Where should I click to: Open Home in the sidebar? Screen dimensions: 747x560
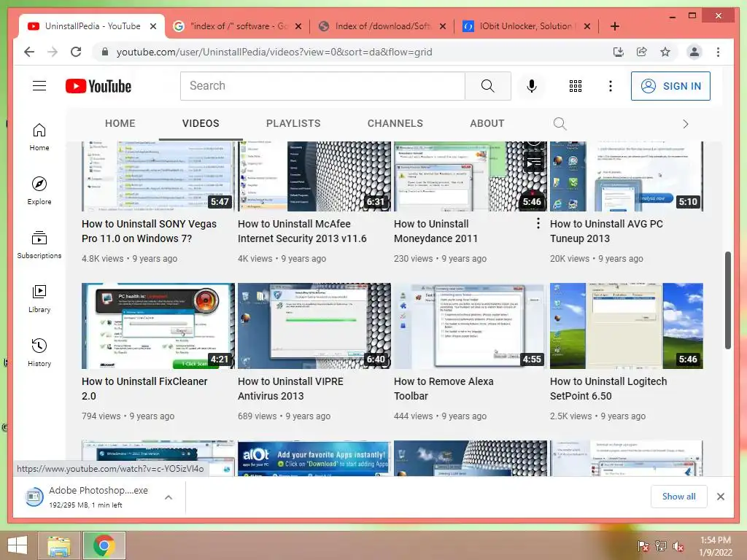(x=39, y=137)
